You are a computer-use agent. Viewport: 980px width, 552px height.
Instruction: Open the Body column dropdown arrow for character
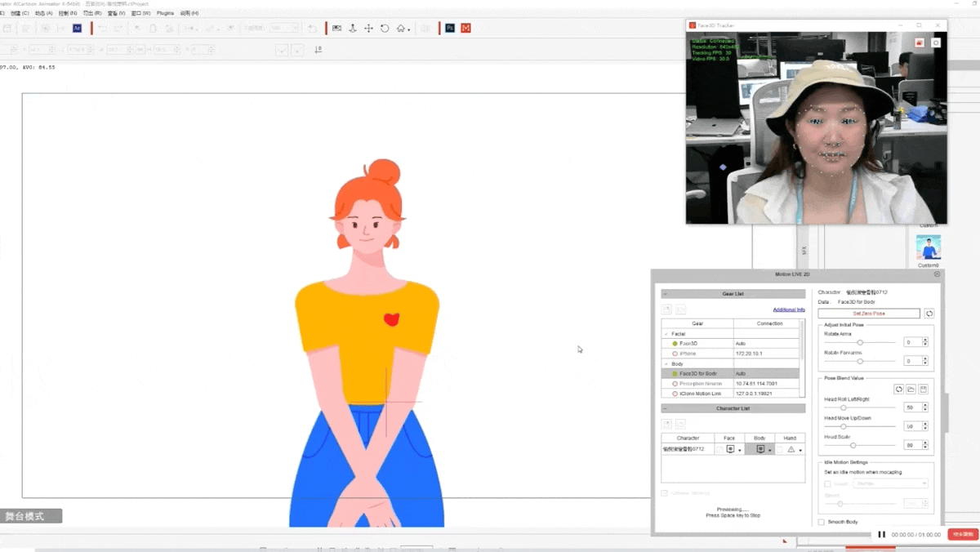[x=769, y=450]
